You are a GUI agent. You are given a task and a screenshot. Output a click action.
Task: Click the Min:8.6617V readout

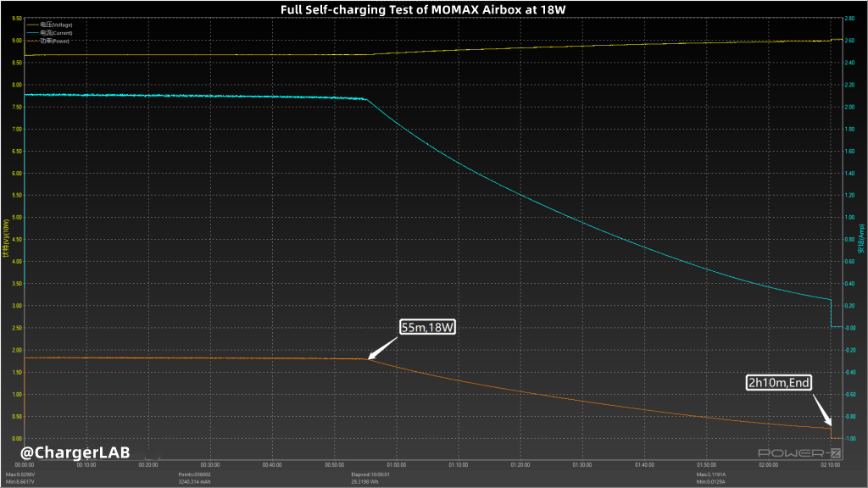point(20,482)
